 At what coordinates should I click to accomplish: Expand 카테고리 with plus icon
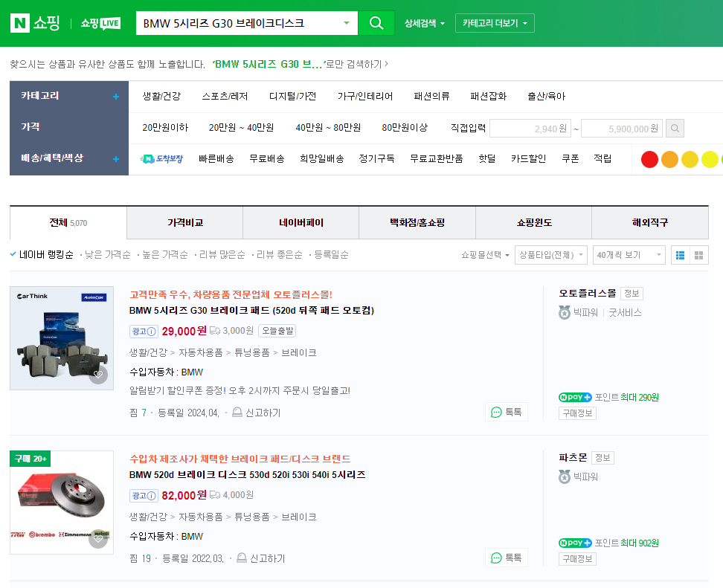coord(116,97)
